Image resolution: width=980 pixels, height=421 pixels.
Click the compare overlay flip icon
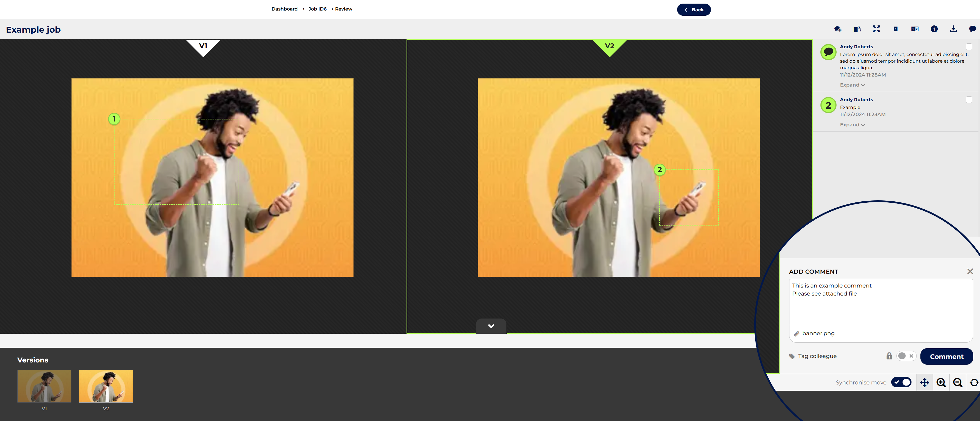tap(857, 29)
